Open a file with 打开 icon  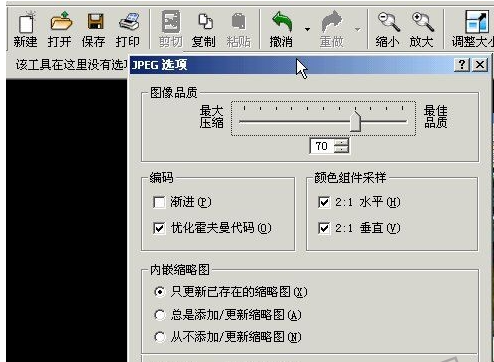click(x=60, y=22)
